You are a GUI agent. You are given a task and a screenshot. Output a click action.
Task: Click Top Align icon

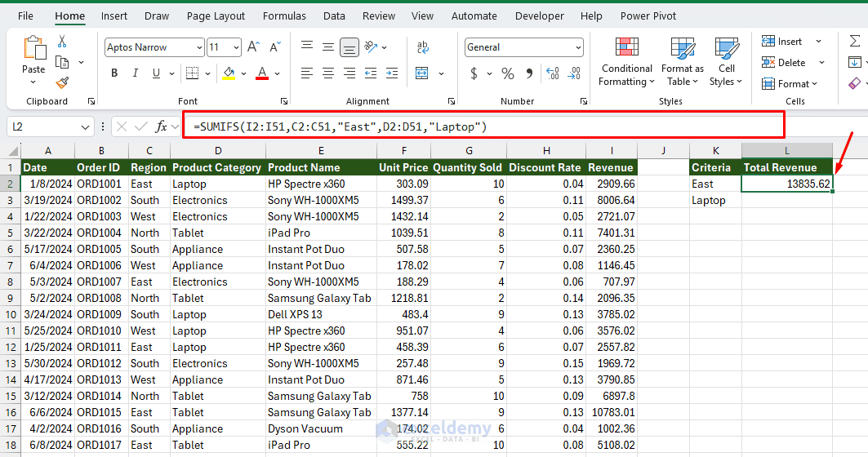307,47
